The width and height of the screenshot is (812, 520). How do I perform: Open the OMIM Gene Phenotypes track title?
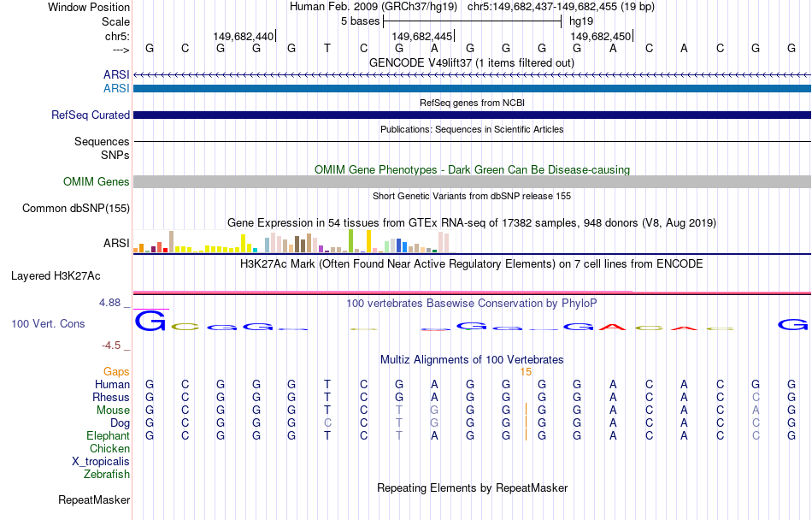point(472,169)
